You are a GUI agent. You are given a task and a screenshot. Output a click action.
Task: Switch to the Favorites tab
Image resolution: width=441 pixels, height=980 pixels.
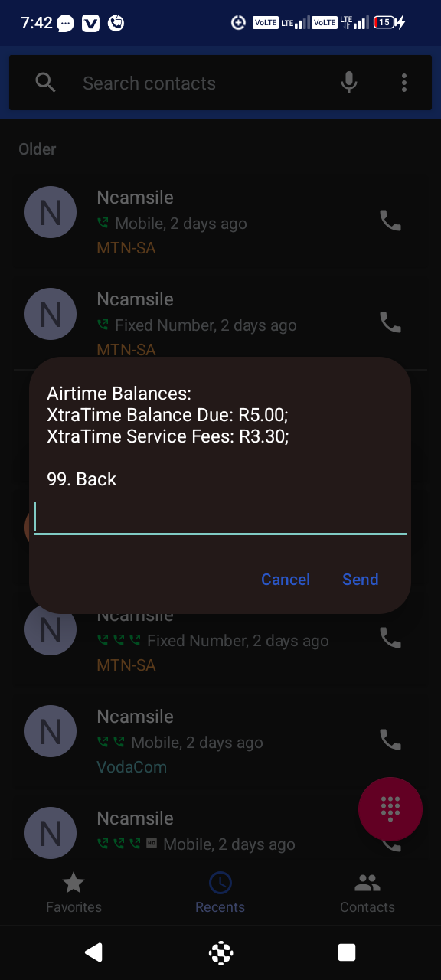[x=73, y=893]
